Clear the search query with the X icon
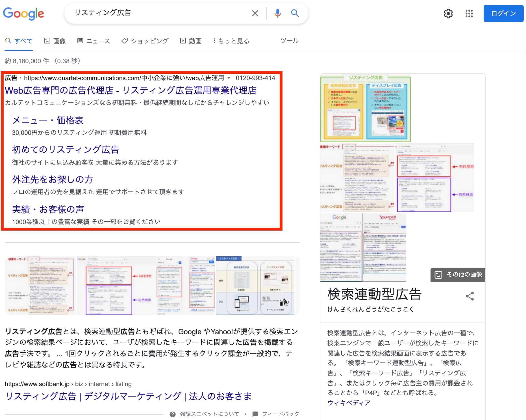Viewport: 526px width, 420px height. (x=255, y=13)
